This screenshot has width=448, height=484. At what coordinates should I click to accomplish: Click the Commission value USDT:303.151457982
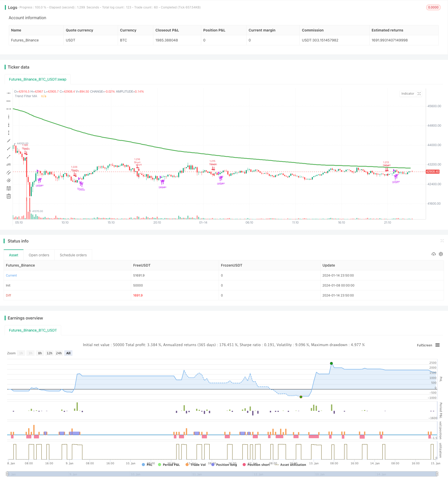tap(320, 40)
